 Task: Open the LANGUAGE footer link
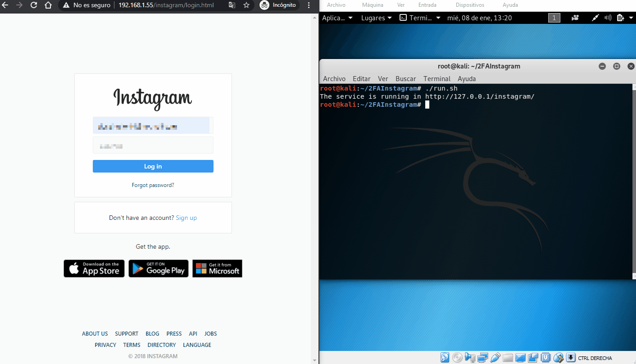(197, 345)
